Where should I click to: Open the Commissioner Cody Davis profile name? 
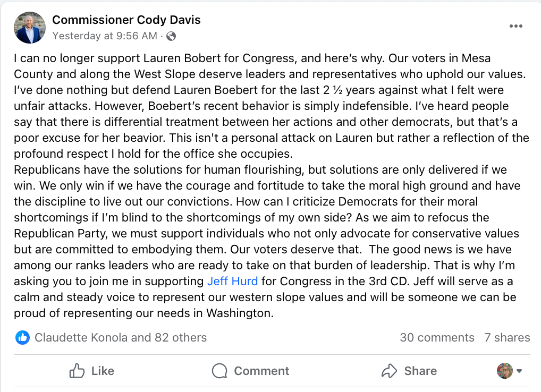(126, 20)
